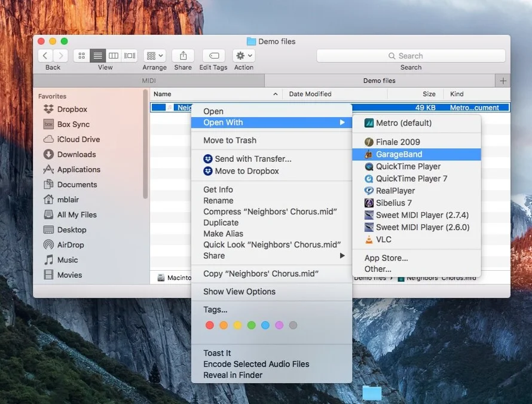Switch to icon view
Screen dimensions: 532x404
pos(81,56)
